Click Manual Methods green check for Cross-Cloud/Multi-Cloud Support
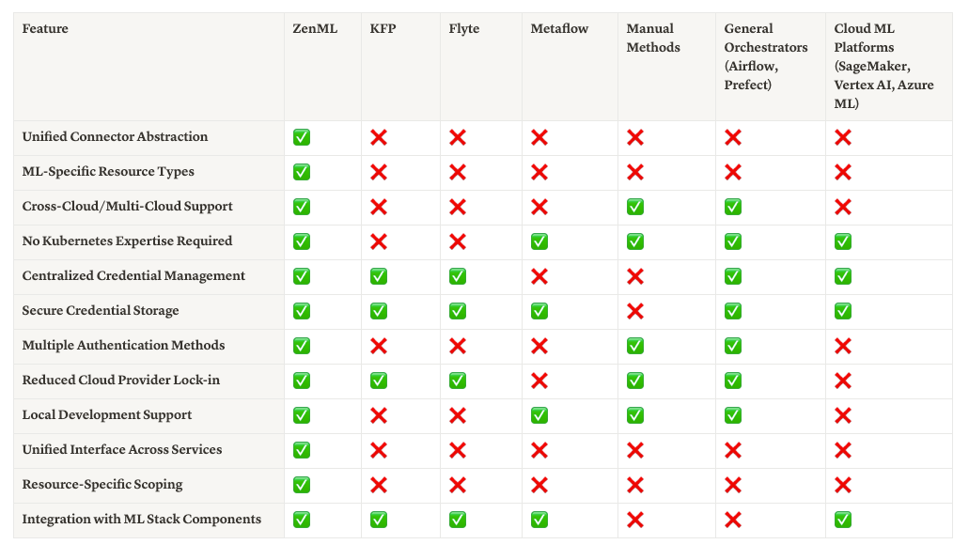Image resolution: width=969 pixels, height=560 pixels. [x=635, y=207]
